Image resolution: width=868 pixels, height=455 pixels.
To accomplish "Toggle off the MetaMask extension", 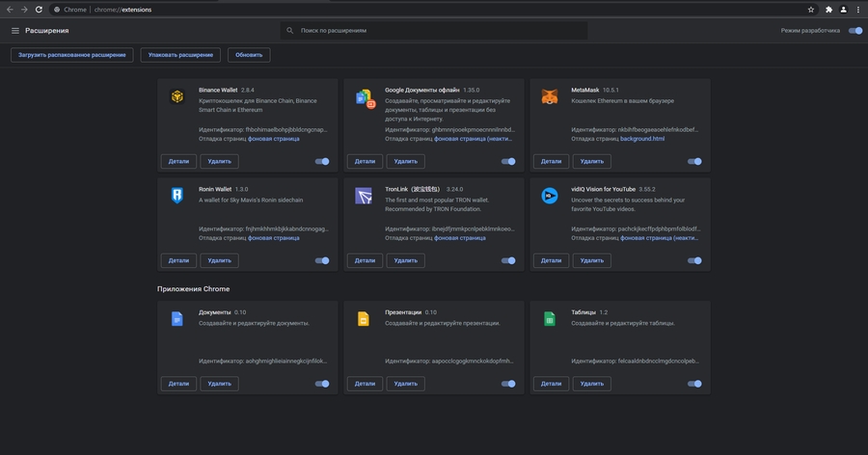I will [694, 162].
